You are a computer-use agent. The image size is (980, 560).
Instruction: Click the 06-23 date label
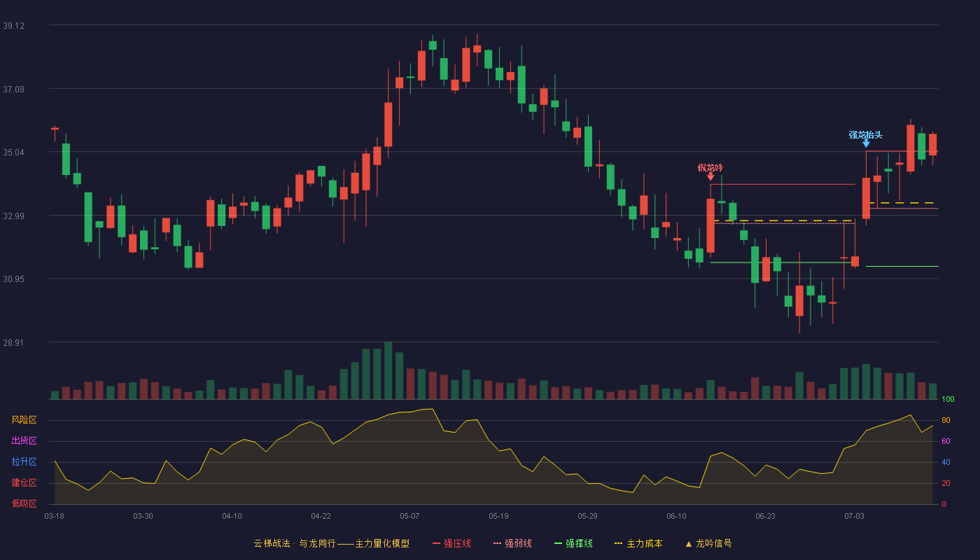pos(765,516)
